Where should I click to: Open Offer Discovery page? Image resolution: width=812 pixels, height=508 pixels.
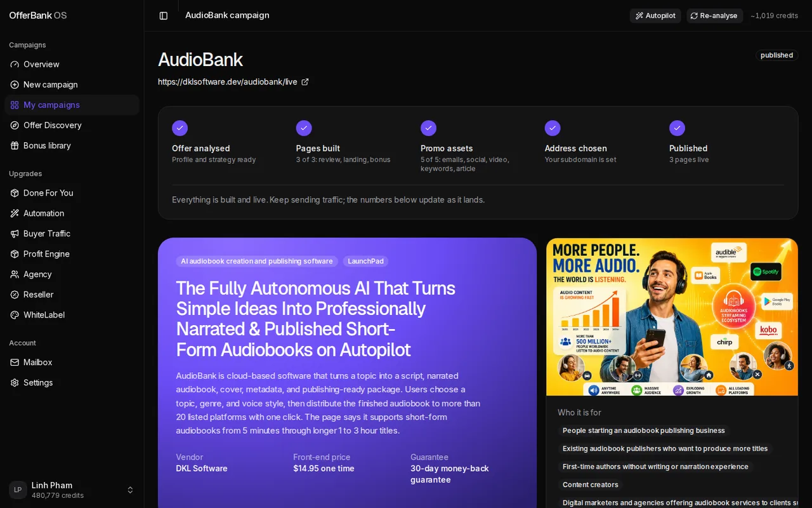pos(72,125)
